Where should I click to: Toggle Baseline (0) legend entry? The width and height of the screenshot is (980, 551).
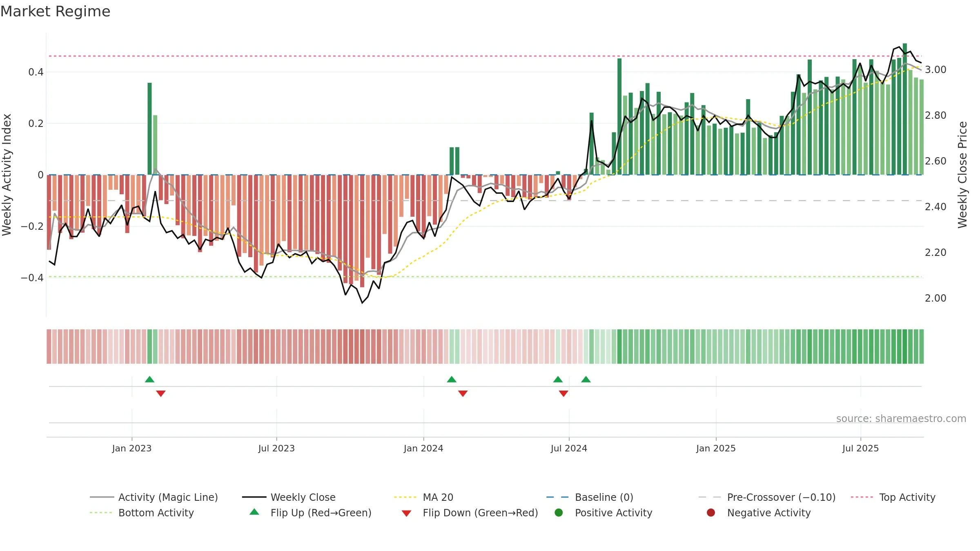click(590, 497)
